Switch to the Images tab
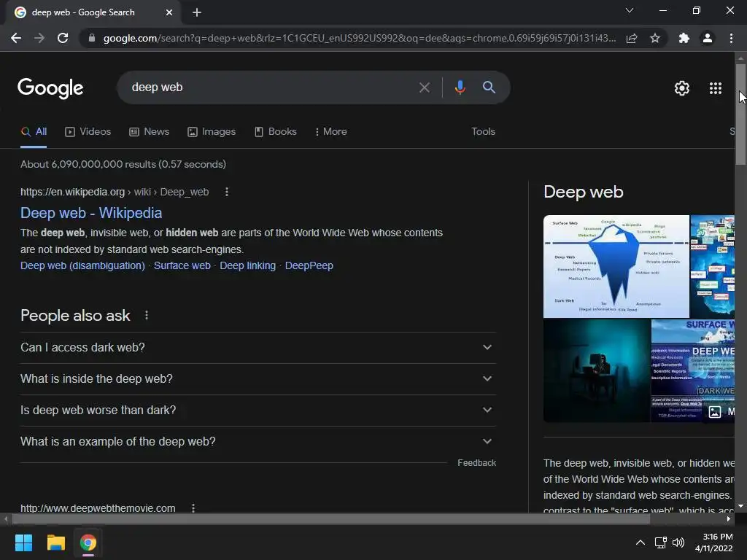The height and width of the screenshot is (560, 747). coord(212,132)
